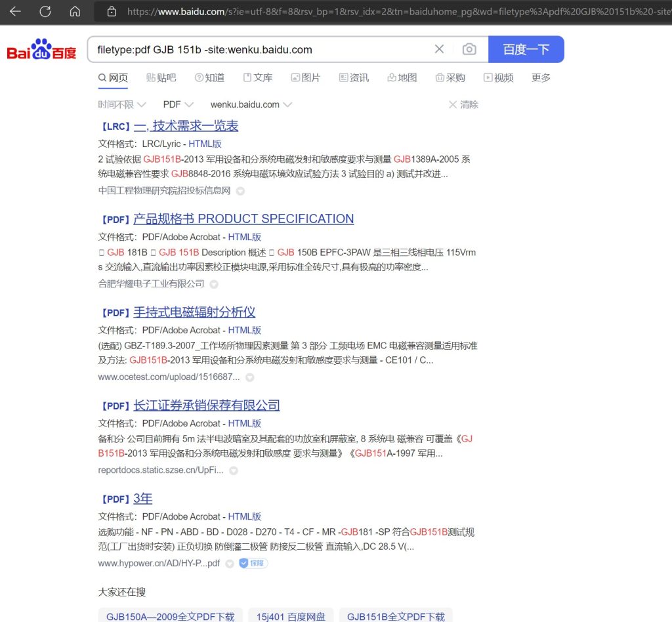Click the small icon beside www.ocetest.com source

250,377
